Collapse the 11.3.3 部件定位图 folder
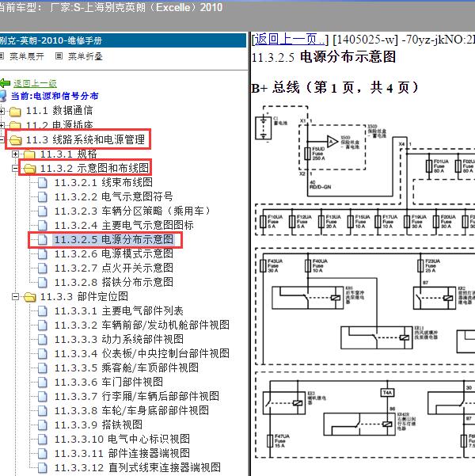The height and width of the screenshot is (476, 475). [15, 296]
